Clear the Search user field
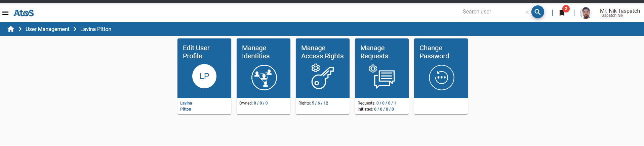 pyautogui.click(x=527, y=12)
